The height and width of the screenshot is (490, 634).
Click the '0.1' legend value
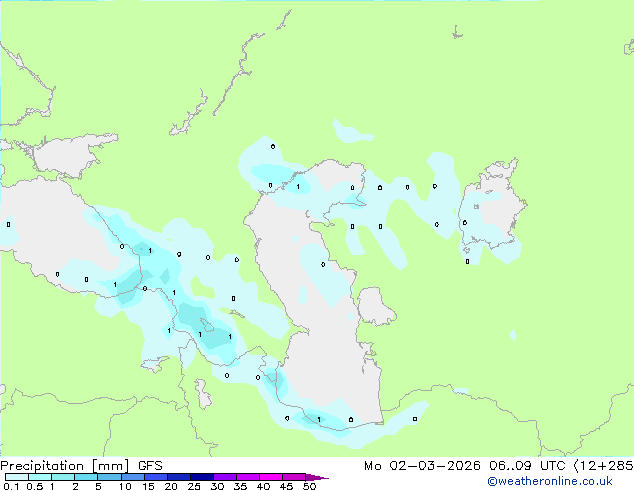[x=11, y=486]
